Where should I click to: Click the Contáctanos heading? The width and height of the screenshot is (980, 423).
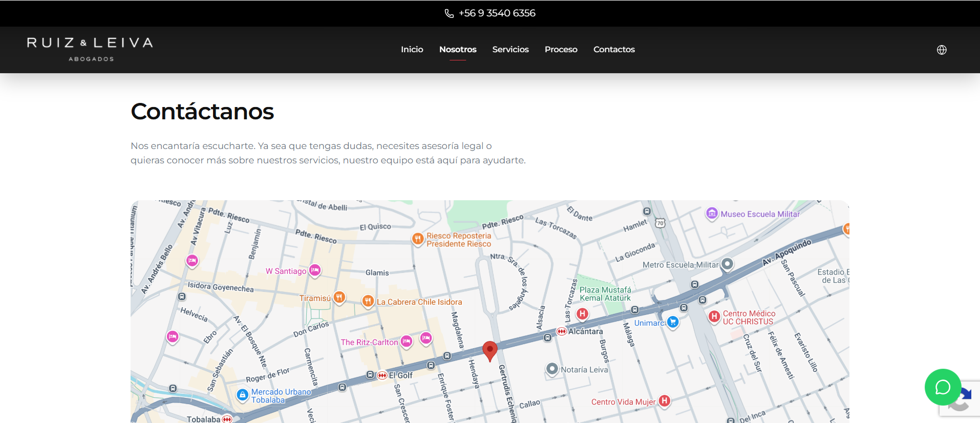pyautogui.click(x=202, y=111)
